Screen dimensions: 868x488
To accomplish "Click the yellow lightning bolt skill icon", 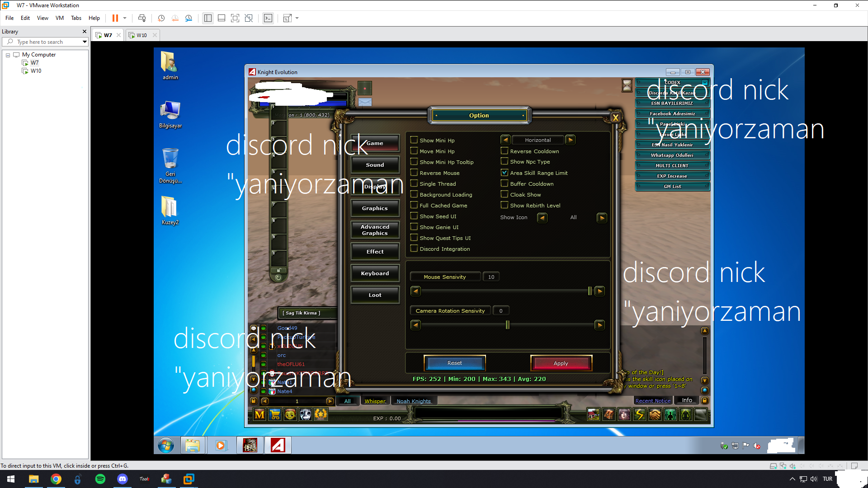I will pos(640,414).
